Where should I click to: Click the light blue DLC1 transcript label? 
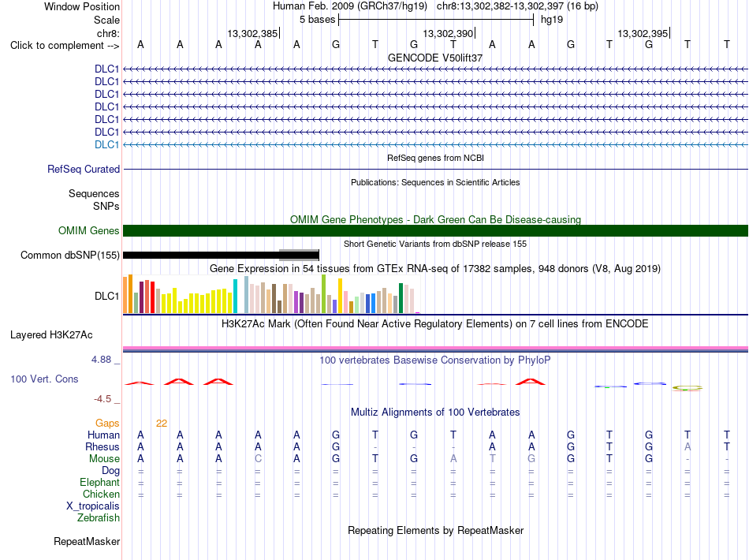(x=106, y=145)
